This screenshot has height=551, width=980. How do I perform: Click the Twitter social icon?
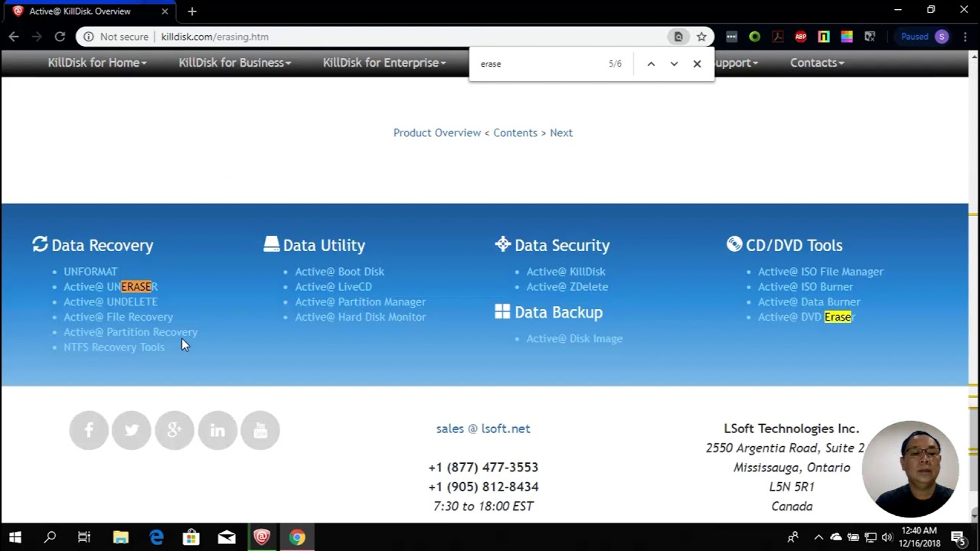coord(132,430)
